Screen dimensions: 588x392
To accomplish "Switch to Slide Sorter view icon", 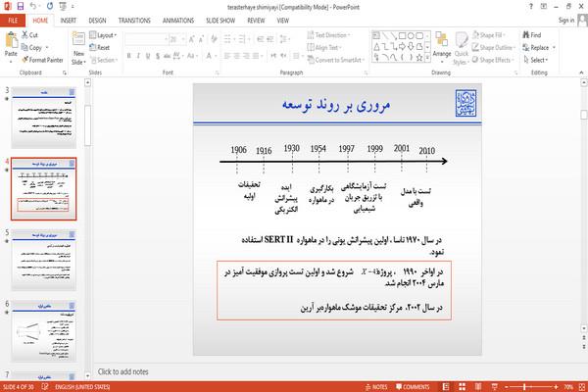I will (x=462, y=387).
